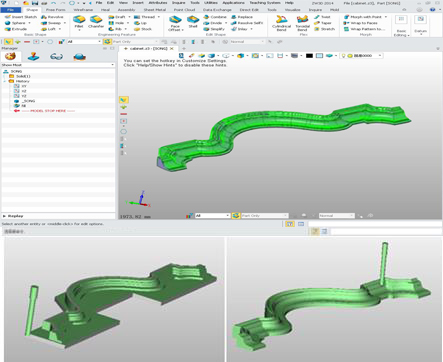Click the Revolve tool
The image size is (443, 362).
point(52,17)
